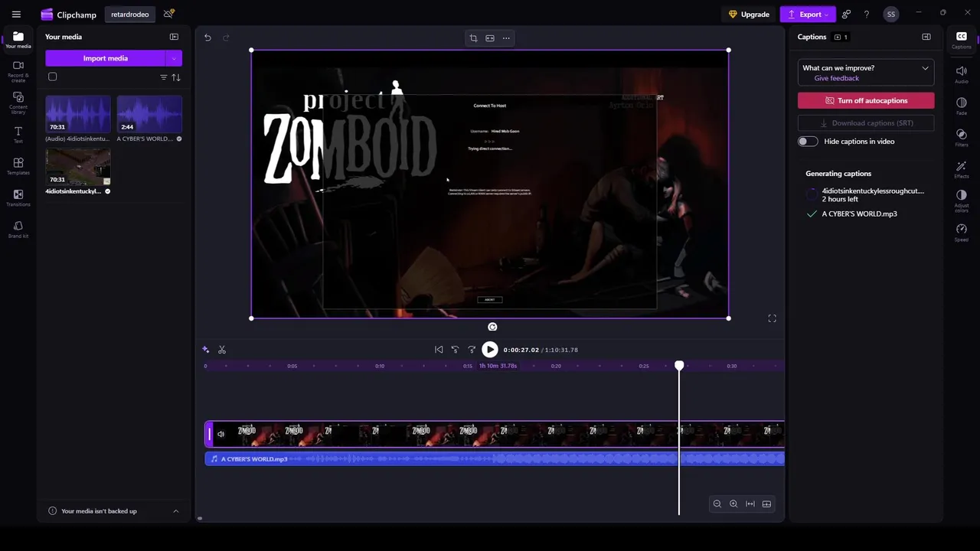The width and height of the screenshot is (980, 551).
Task: Mute the video track audio
Action: [220, 435]
